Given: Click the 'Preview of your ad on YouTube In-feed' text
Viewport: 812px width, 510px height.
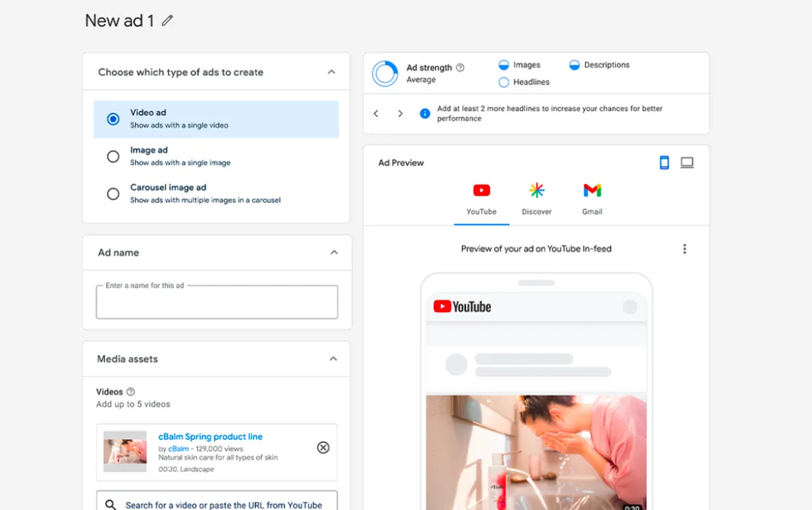Looking at the screenshot, I should (537, 248).
